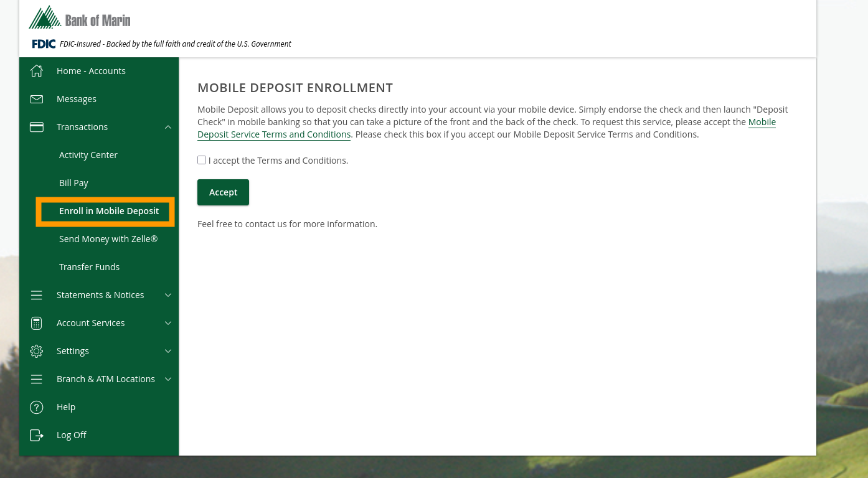Click the Bank of Marin logo

pyautogui.click(x=79, y=18)
